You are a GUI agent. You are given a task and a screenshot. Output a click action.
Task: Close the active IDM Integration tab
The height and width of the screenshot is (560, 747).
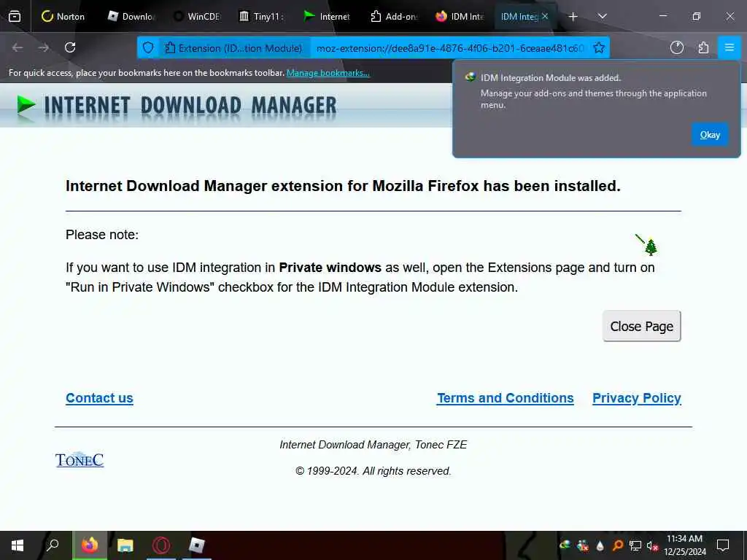545,17
